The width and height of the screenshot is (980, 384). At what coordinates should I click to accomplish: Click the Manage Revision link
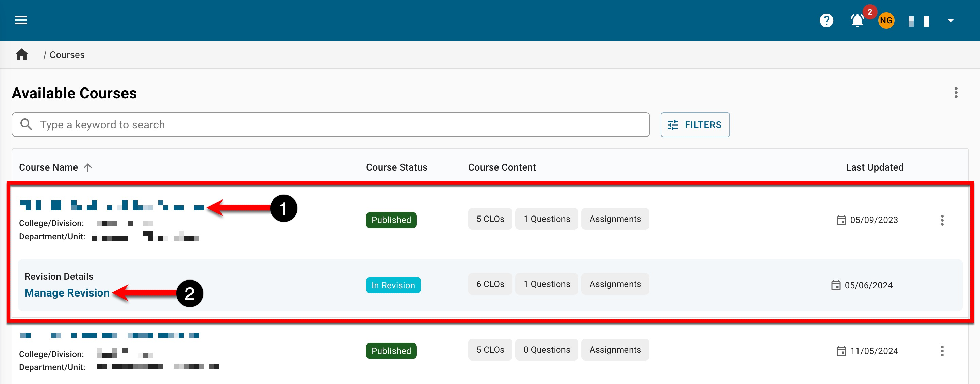click(x=67, y=293)
